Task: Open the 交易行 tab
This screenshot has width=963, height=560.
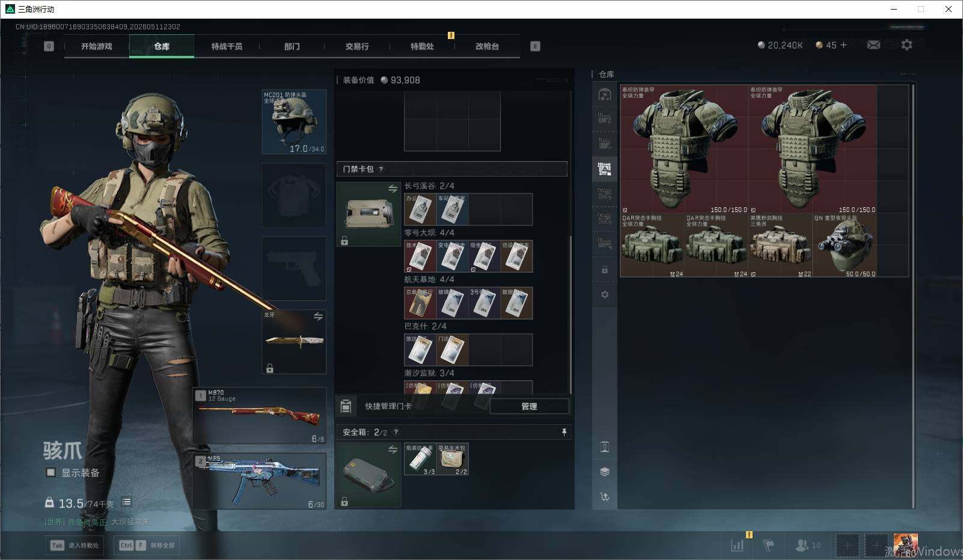Action: click(357, 46)
